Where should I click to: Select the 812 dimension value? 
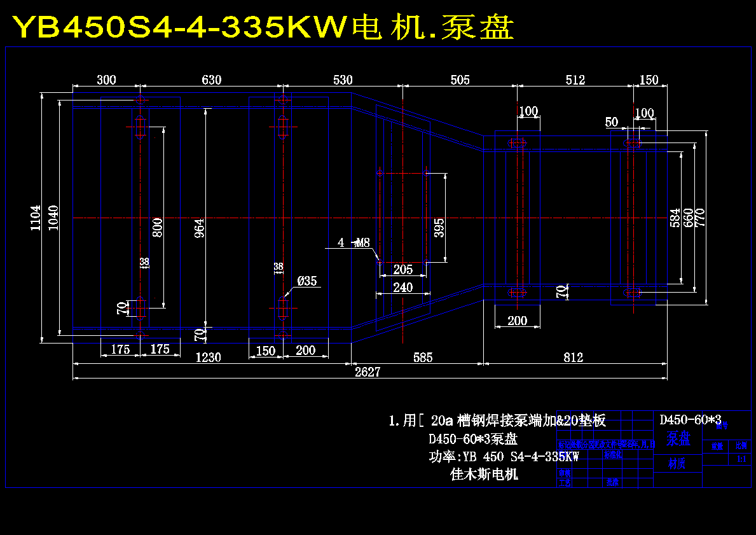click(x=574, y=358)
